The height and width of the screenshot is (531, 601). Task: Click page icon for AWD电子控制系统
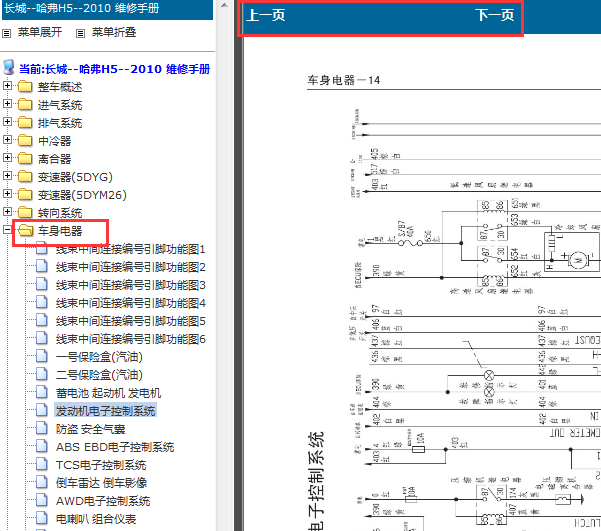point(42,500)
